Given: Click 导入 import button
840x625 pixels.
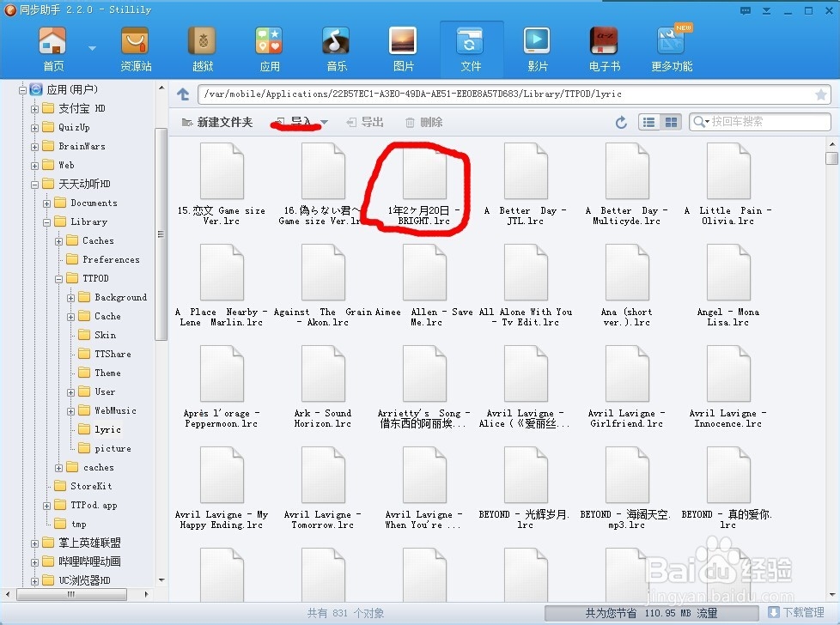Looking at the screenshot, I should (295, 123).
